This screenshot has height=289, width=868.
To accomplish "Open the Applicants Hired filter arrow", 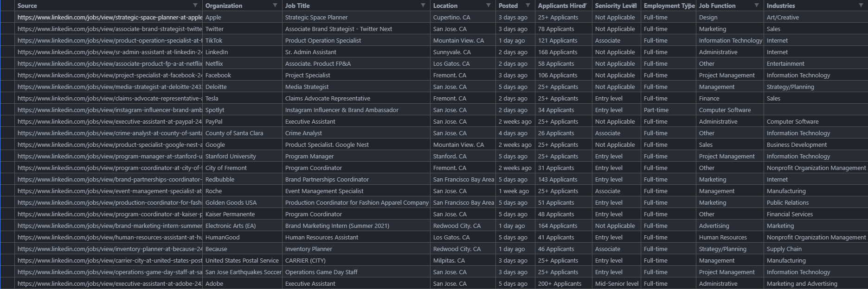I will 585,6.
